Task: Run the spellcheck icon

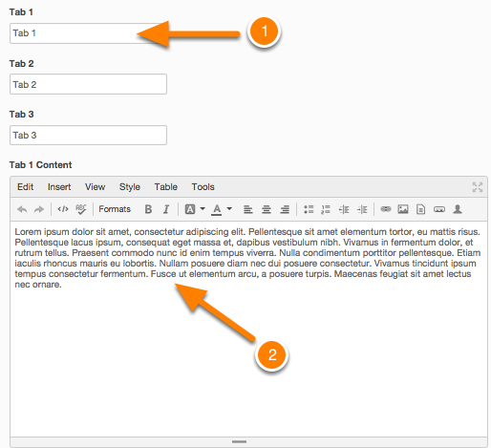Action: click(x=81, y=209)
